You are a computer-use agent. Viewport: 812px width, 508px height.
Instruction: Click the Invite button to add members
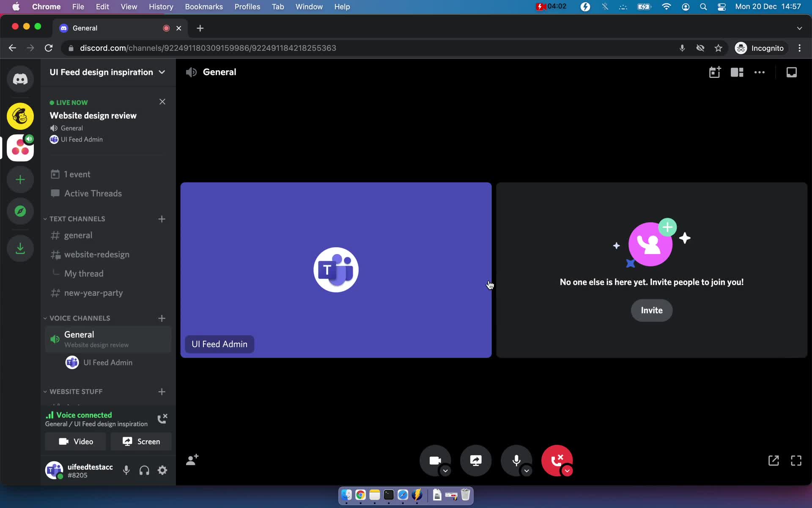[651, 310]
